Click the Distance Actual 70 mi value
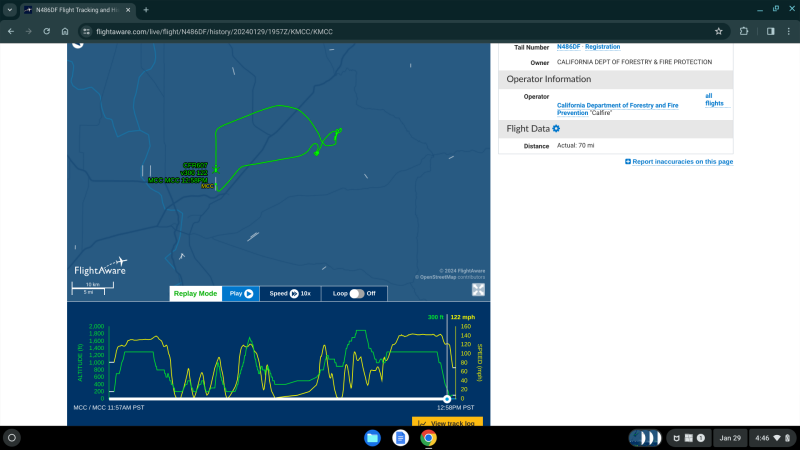 576,145
